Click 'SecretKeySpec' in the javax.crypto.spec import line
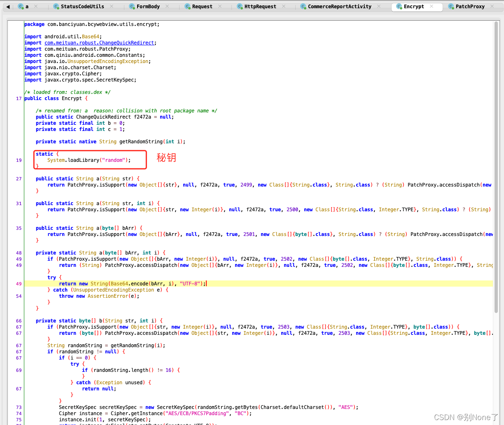This screenshot has width=504, height=425. tap(115, 80)
